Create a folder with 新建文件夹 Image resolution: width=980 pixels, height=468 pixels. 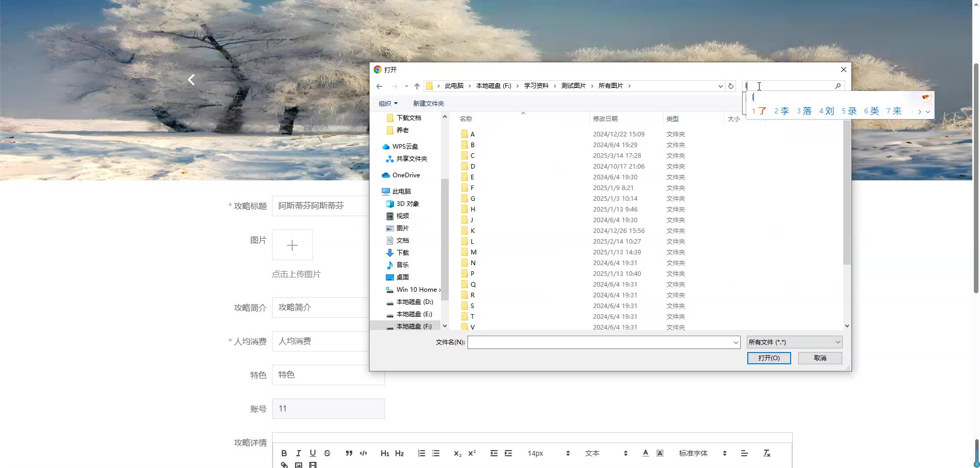click(428, 104)
